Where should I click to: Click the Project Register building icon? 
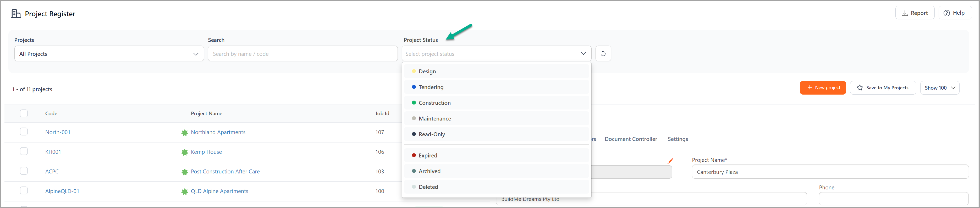pyautogui.click(x=16, y=14)
